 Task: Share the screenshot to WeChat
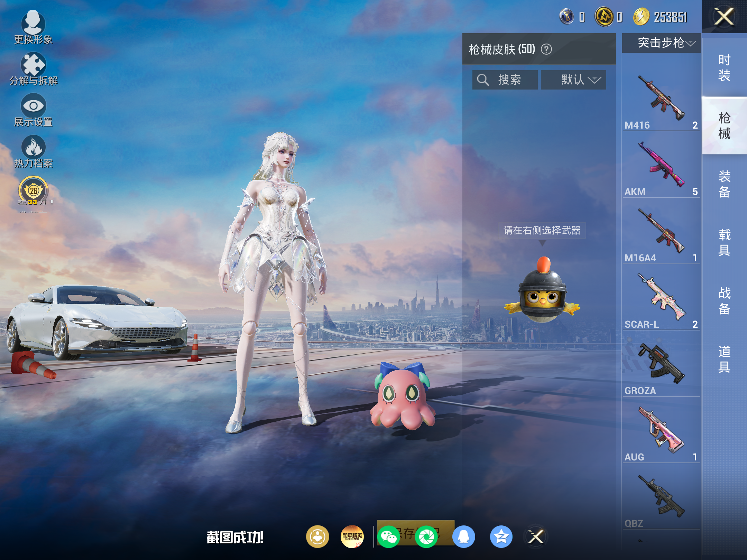click(389, 537)
